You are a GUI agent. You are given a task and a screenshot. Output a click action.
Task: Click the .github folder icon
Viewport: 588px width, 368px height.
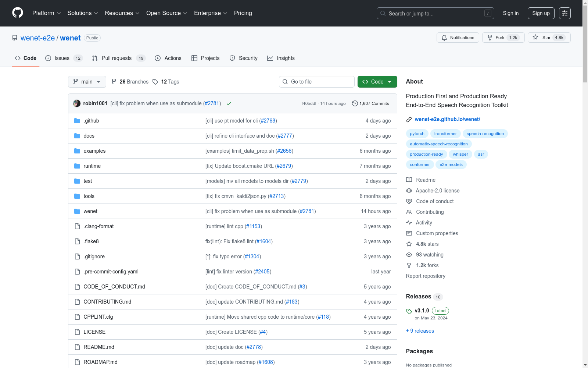pyautogui.click(x=77, y=121)
